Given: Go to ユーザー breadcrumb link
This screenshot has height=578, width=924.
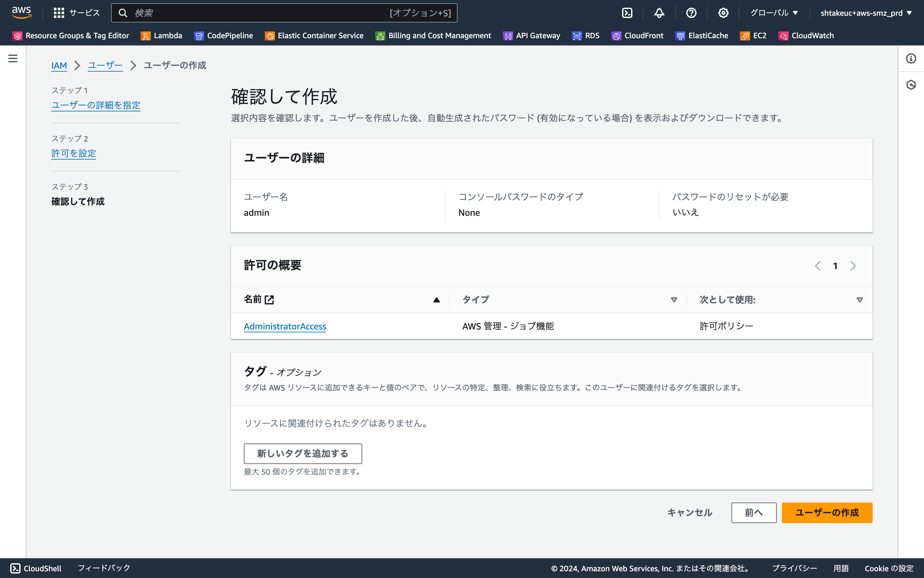Looking at the screenshot, I should pos(105,66).
